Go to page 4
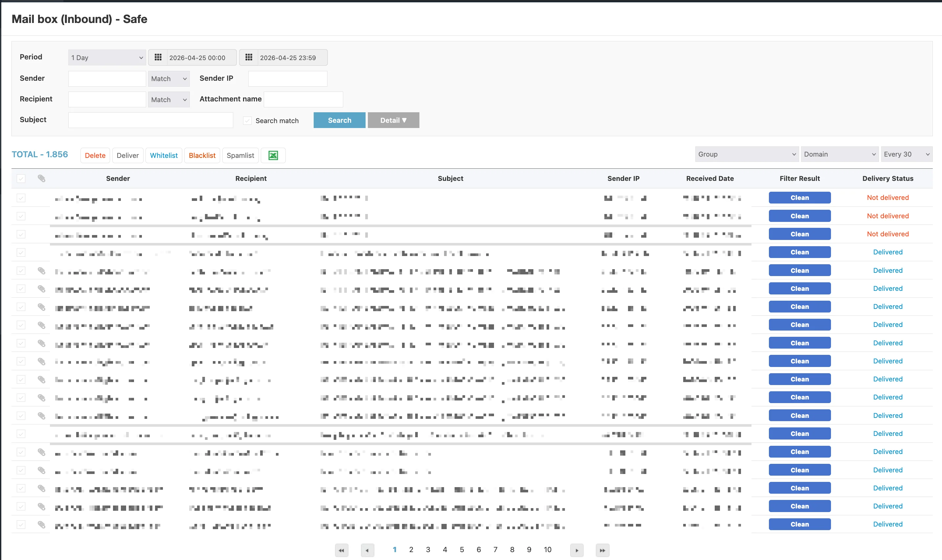 [445, 549]
